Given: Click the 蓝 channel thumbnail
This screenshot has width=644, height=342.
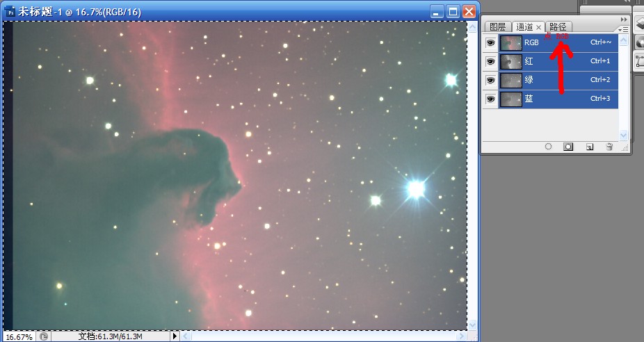Looking at the screenshot, I should pos(511,99).
